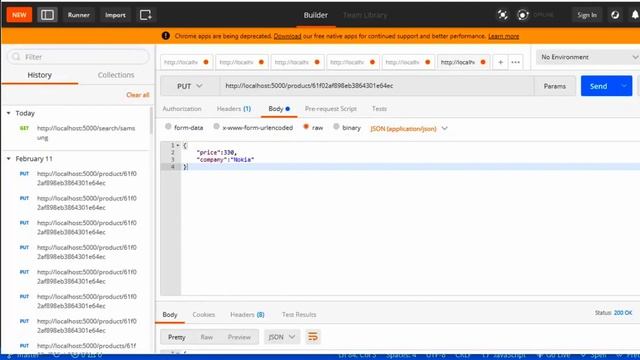
Task: Switch to the first open request tab
Action: pyautogui.click(x=186, y=62)
